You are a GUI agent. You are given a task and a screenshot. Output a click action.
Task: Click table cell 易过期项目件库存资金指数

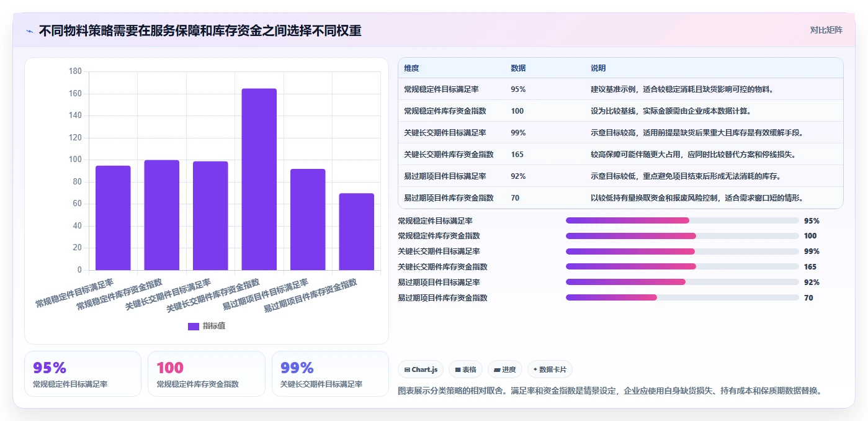449,198
